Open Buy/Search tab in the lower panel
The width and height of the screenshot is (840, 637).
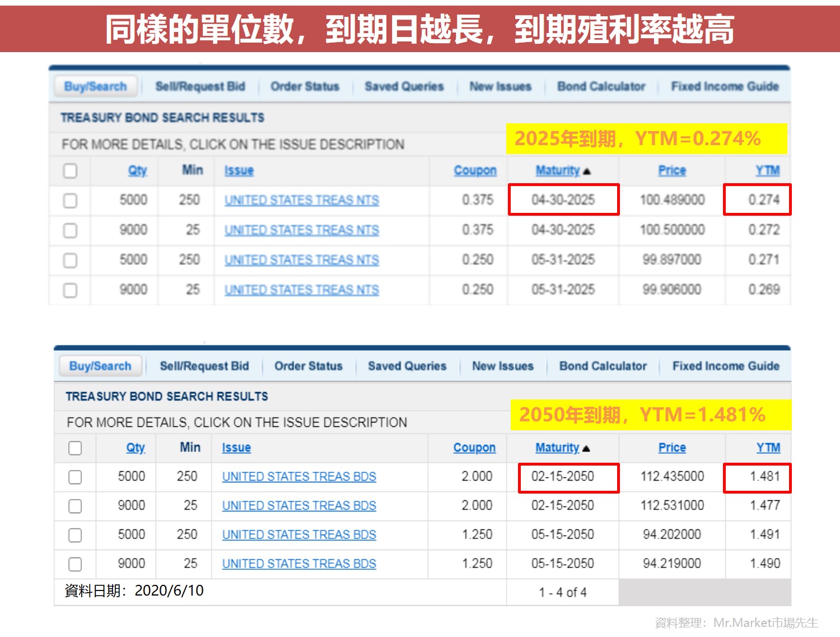click(100, 366)
